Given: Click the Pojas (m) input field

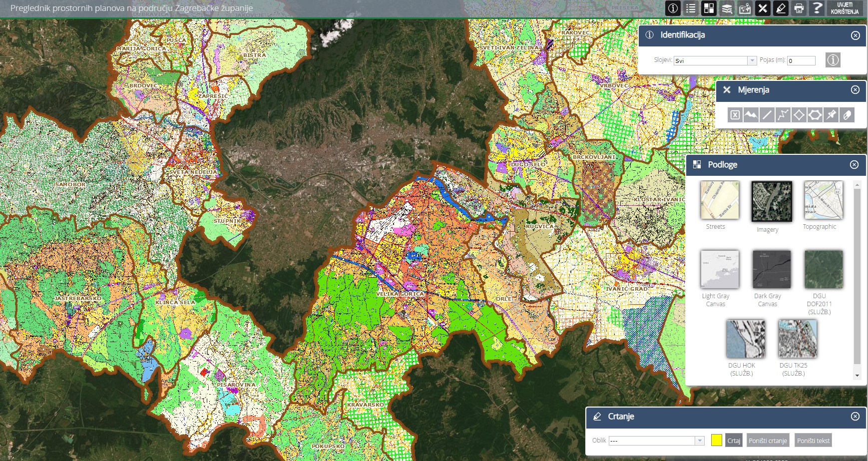Looking at the screenshot, I should click(801, 60).
